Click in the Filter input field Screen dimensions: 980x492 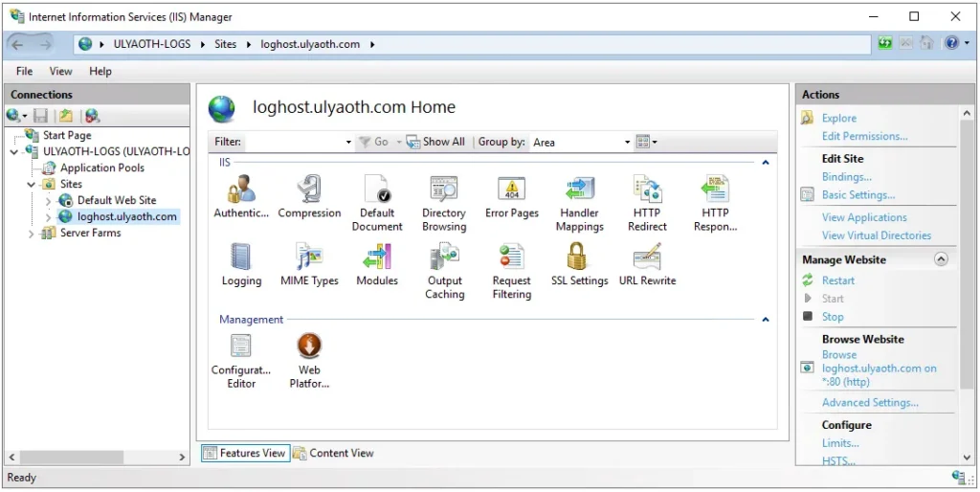(295, 143)
